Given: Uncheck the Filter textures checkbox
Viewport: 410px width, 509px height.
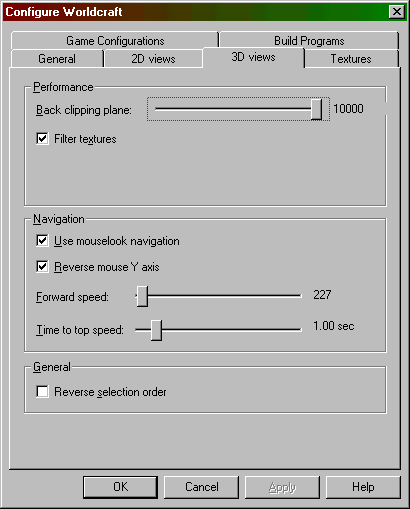Looking at the screenshot, I should click(42, 138).
